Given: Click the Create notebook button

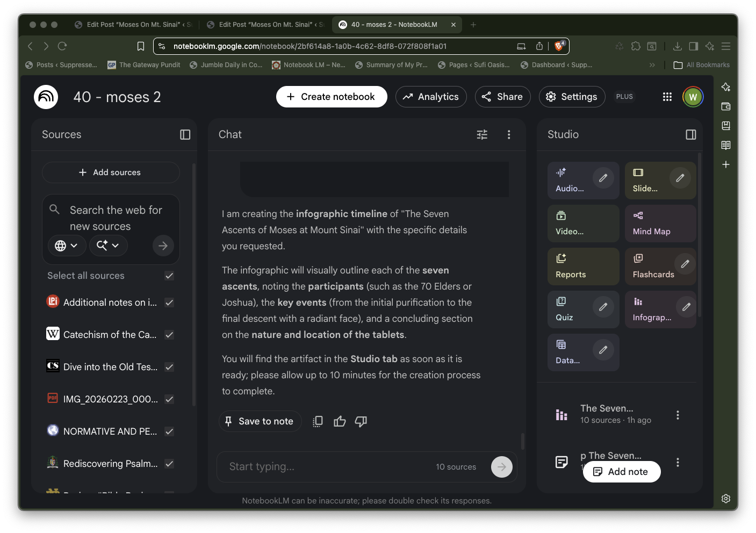Looking at the screenshot, I should pos(331,97).
